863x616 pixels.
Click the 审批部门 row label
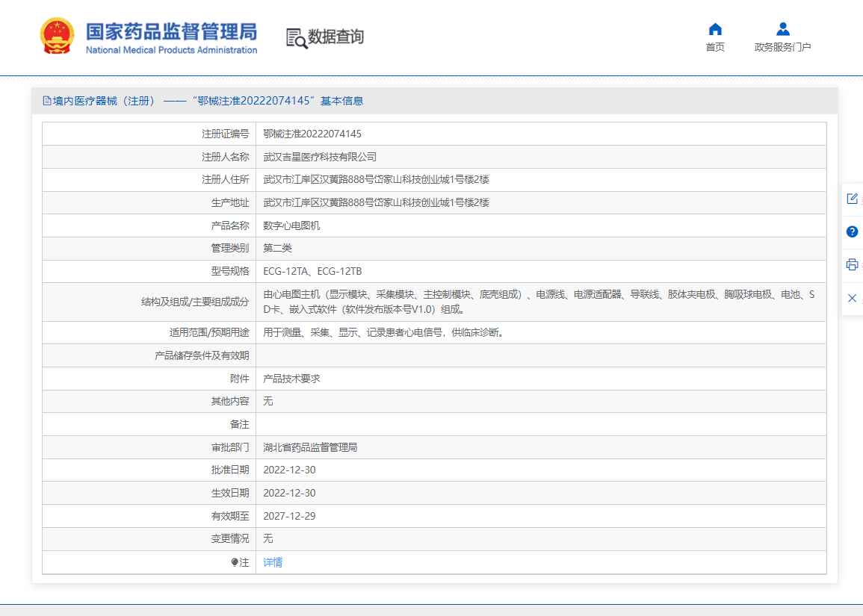coord(230,447)
